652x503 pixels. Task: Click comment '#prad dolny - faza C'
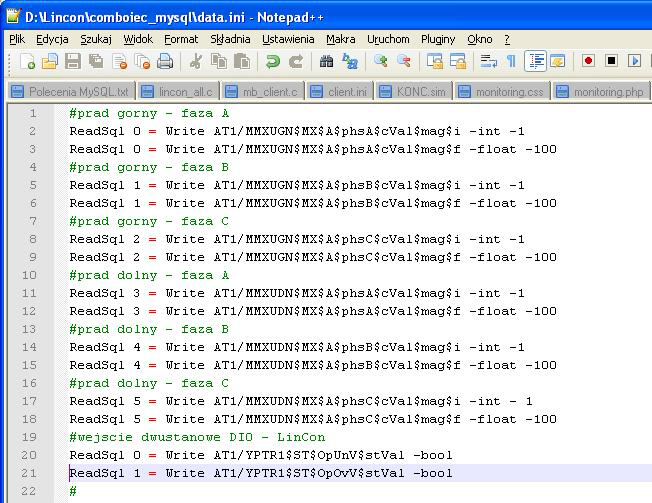point(149,383)
